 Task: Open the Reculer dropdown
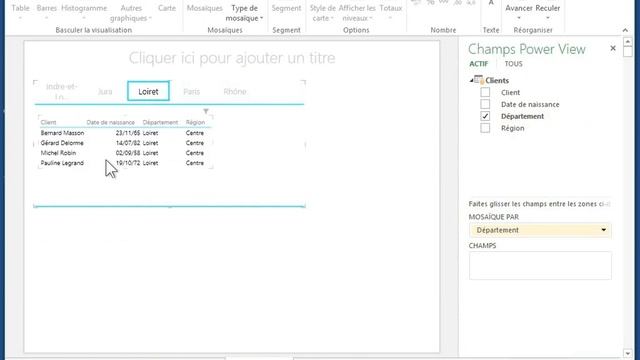click(x=548, y=13)
